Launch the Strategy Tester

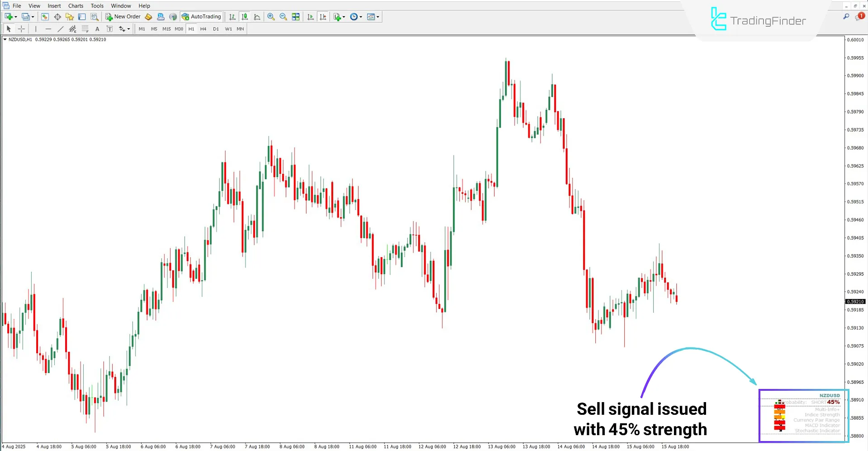[94, 16]
